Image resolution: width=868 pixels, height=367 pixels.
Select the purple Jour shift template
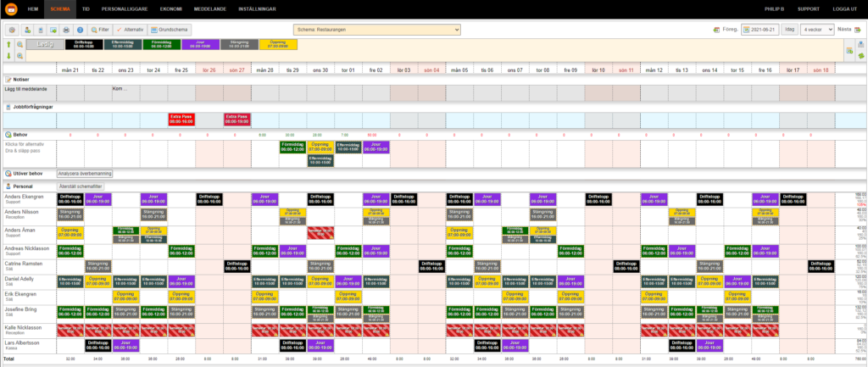[200, 44]
